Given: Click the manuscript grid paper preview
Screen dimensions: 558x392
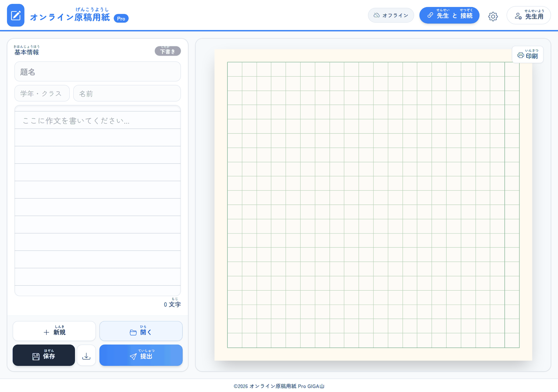Looking at the screenshot, I should [x=373, y=205].
